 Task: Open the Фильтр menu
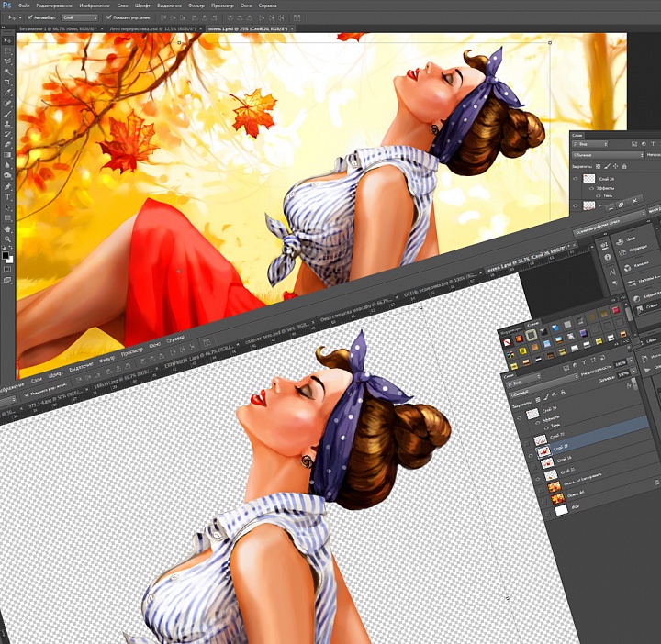(x=196, y=6)
